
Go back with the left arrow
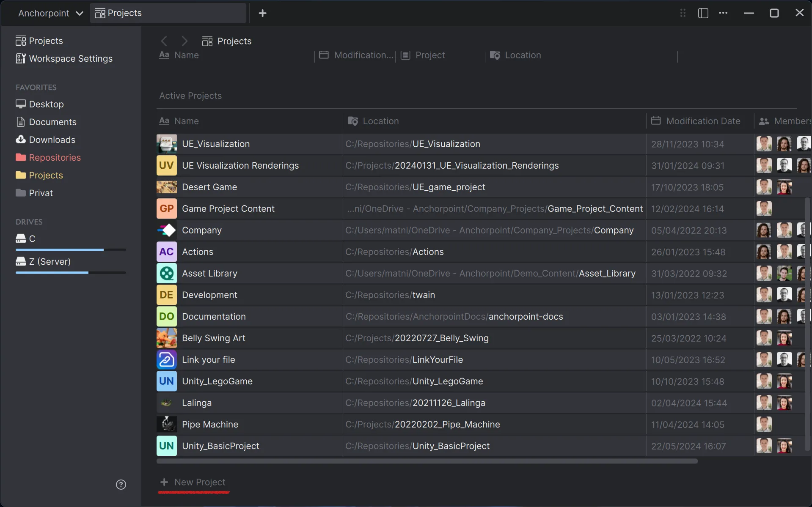(x=164, y=41)
